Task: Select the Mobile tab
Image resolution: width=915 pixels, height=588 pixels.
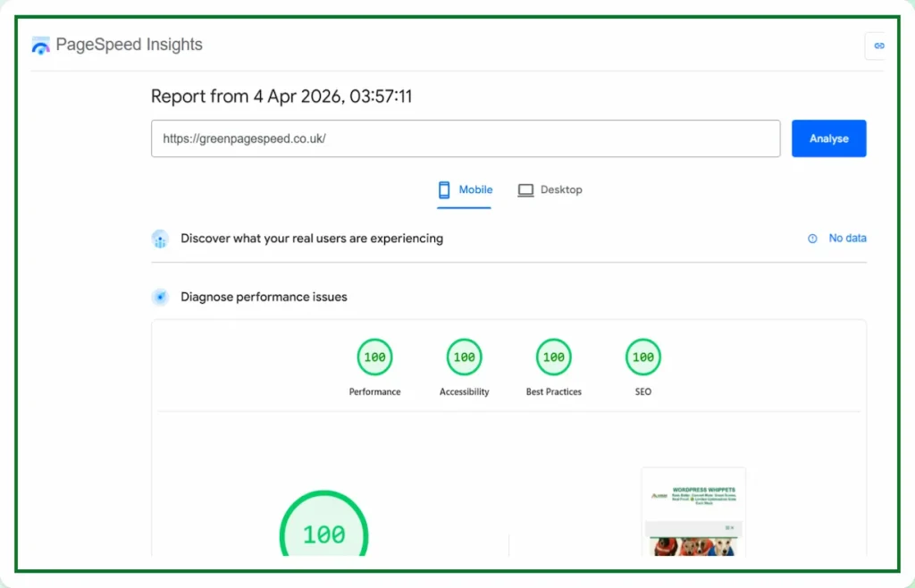Action: click(464, 189)
